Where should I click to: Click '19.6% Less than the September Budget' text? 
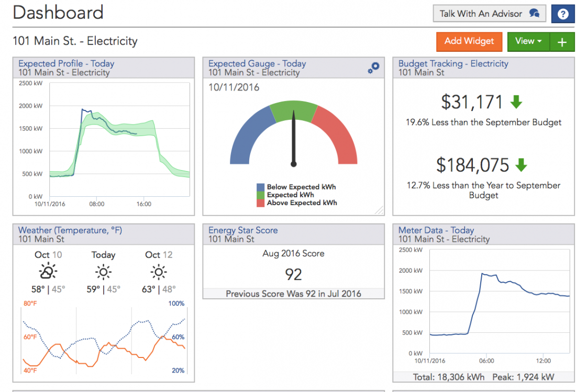pos(483,122)
